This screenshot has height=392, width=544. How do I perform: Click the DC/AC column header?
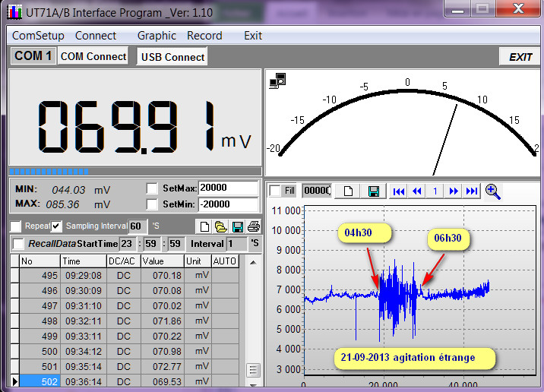124,261
